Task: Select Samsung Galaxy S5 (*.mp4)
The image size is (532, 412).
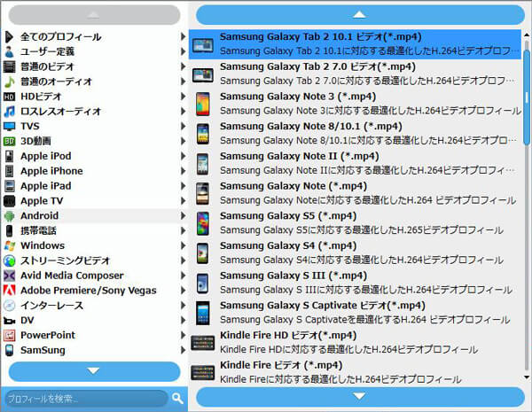Action: tap(355, 223)
